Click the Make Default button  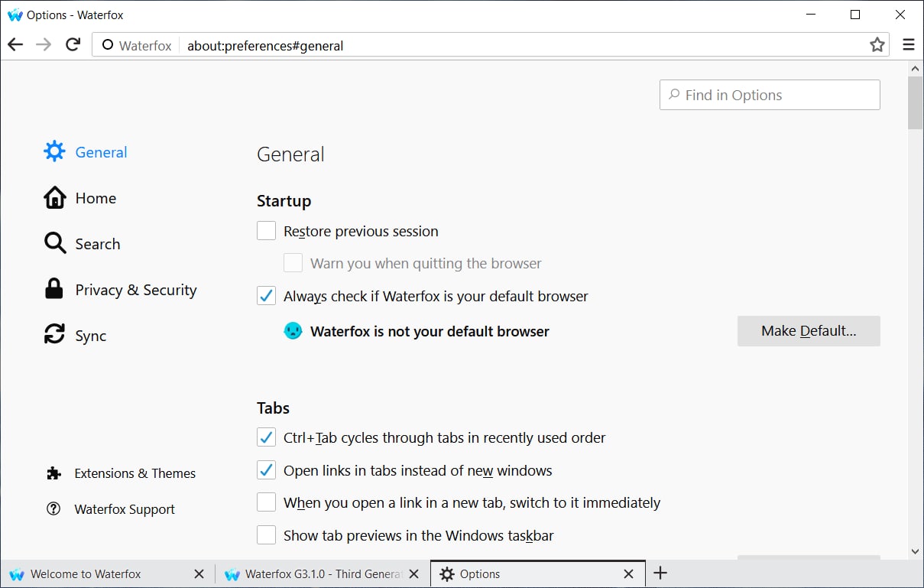click(x=809, y=331)
